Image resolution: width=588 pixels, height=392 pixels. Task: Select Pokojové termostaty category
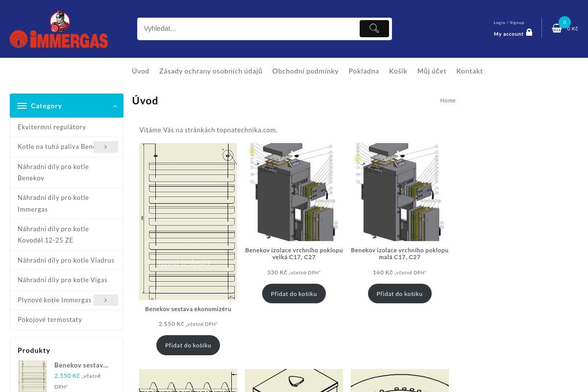[50, 319]
